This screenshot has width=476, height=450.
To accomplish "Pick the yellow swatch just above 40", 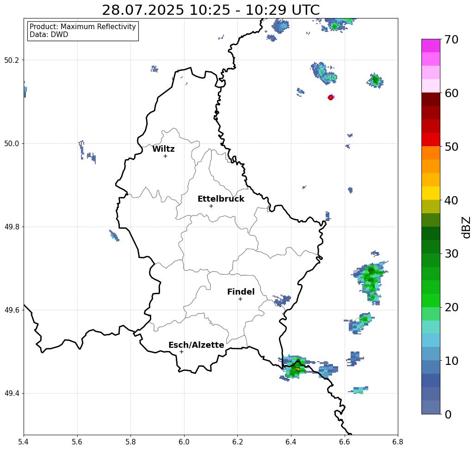I will coord(431,193).
